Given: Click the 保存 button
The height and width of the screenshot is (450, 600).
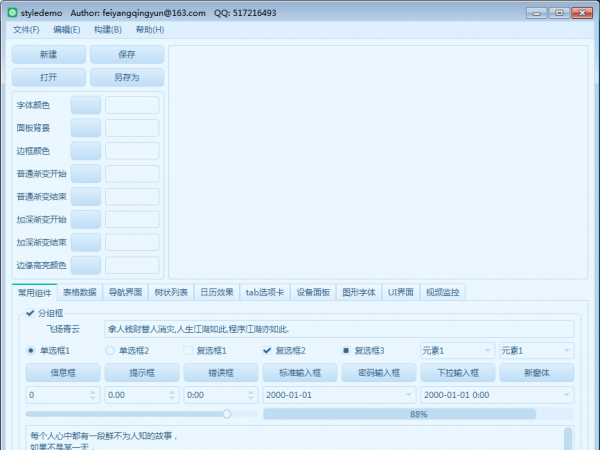Looking at the screenshot, I should 126,55.
